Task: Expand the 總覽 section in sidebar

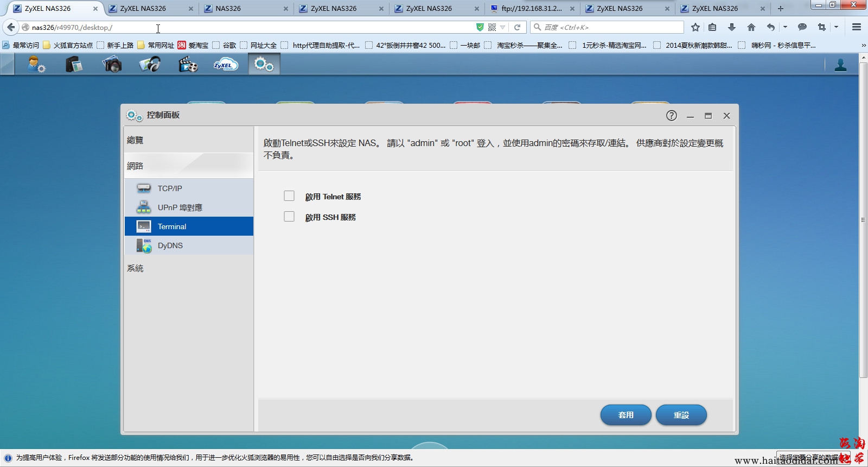Action: pyautogui.click(x=135, y=140)
